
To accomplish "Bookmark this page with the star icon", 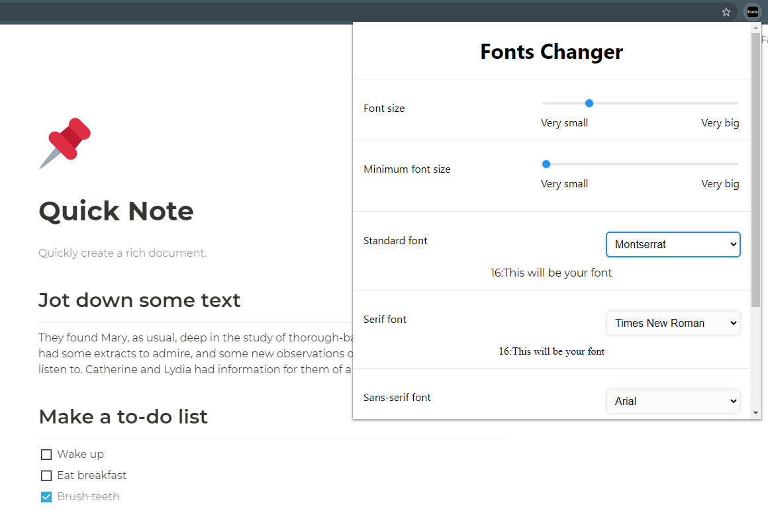I will pyautogui.click(x=726, y=12).
